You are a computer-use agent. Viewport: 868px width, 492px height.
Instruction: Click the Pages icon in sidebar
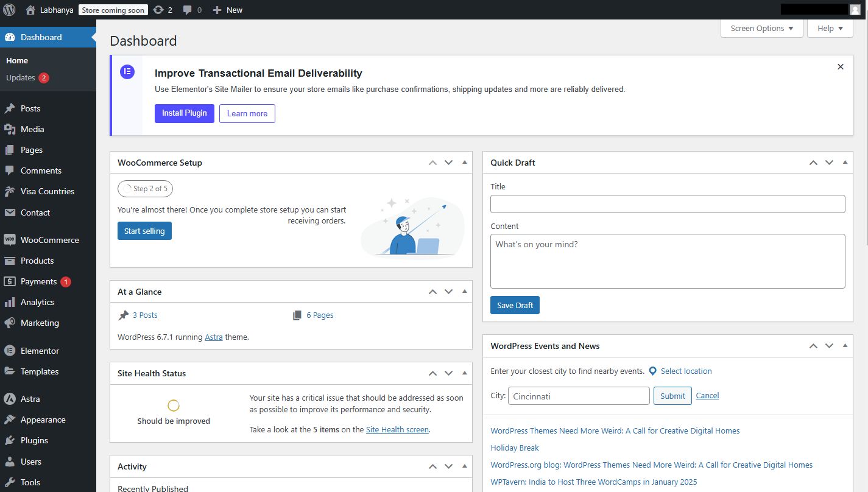click(x=10, y=150)
